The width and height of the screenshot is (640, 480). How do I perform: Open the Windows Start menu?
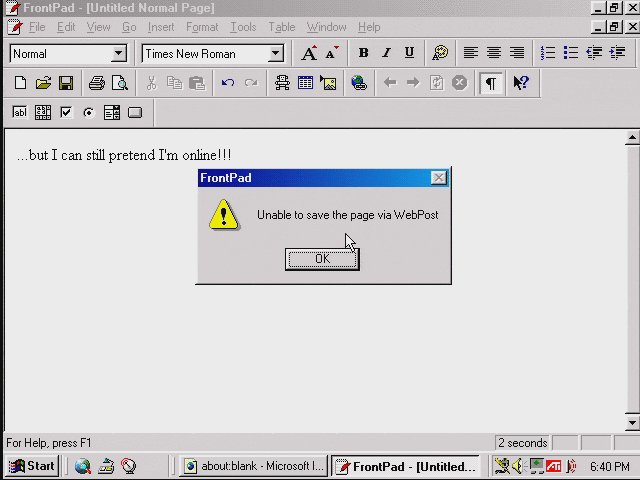(33, 466)
